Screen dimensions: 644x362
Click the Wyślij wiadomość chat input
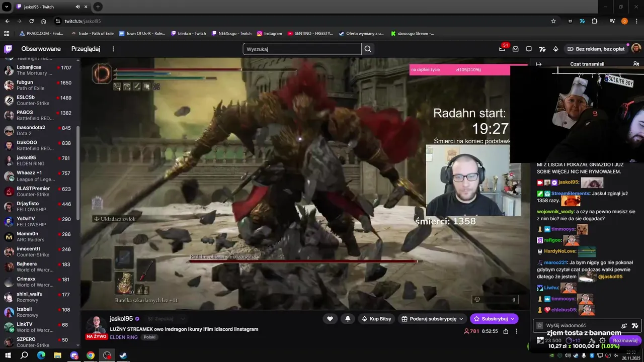pos(578,326)
